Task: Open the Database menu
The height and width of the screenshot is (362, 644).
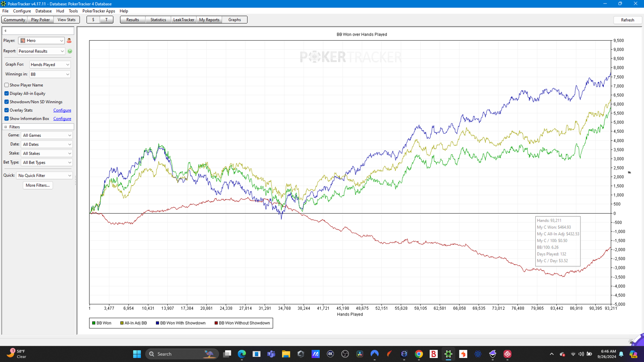Action: pyautogui.click(x=43, y=11)
